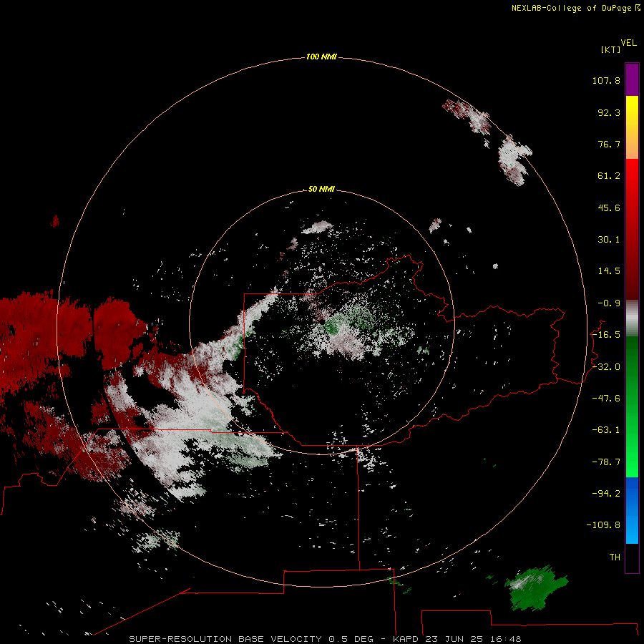Click the -78.7 velocity scale value
Image resolution: width=644 pixels, height=644 pixels.
click(606, 462)
